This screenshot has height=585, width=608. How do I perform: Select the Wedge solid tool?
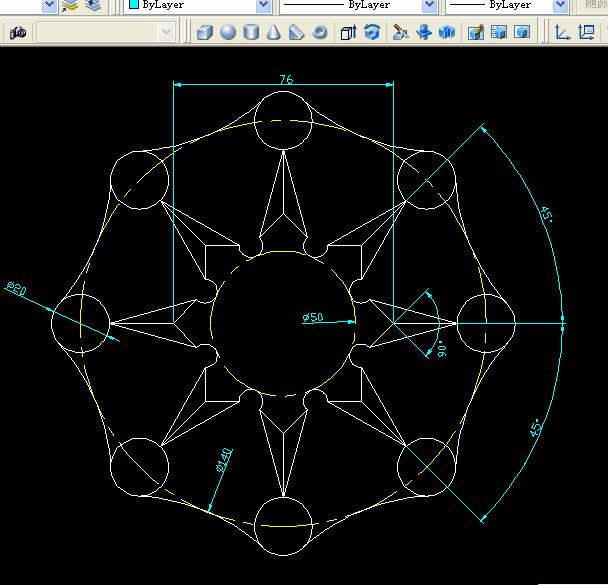pyautogui.click(x=297, y=32)
